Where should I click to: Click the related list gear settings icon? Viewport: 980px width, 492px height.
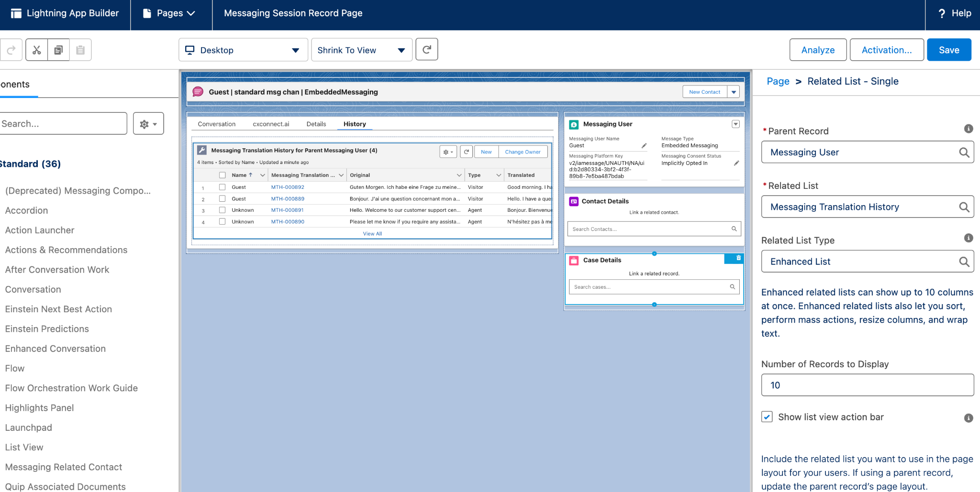coord(448,152)
